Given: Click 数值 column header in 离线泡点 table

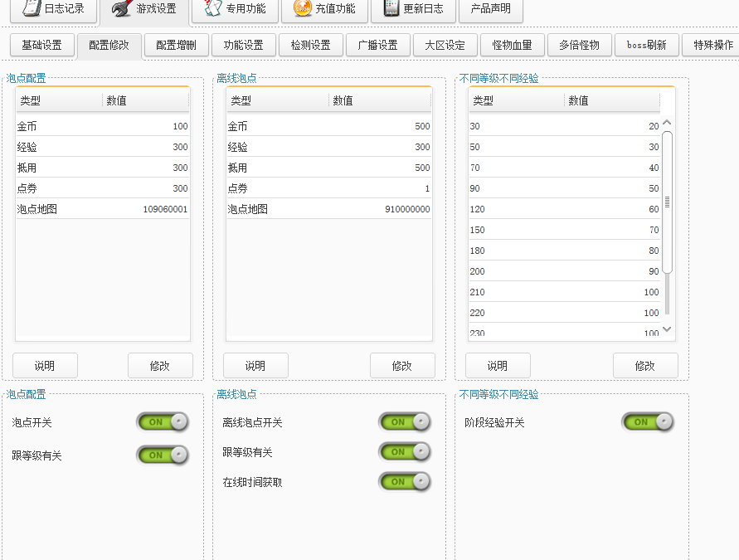Looking at the screenshot, I should 380,100.
